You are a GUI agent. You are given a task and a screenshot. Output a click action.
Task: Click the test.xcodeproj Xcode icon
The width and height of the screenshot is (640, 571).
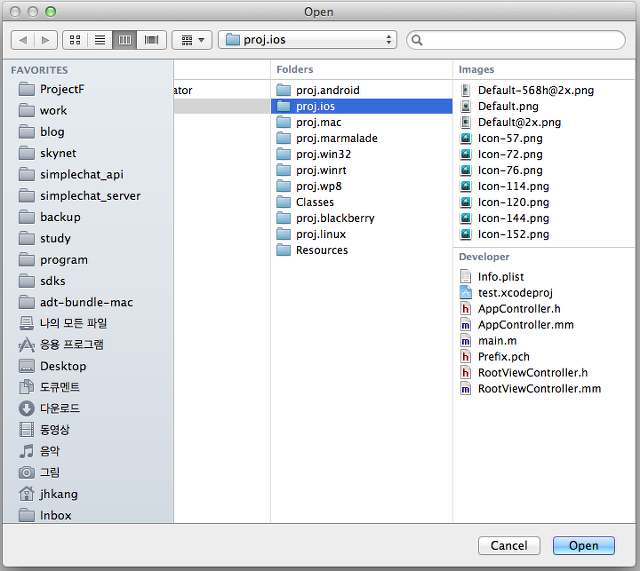[465, 292]
